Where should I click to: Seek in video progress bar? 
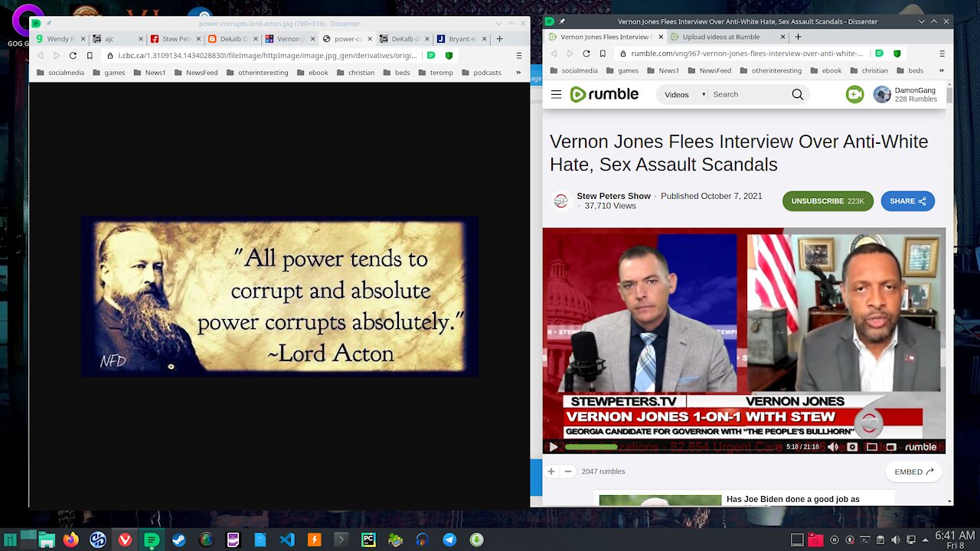click(671, 447)
